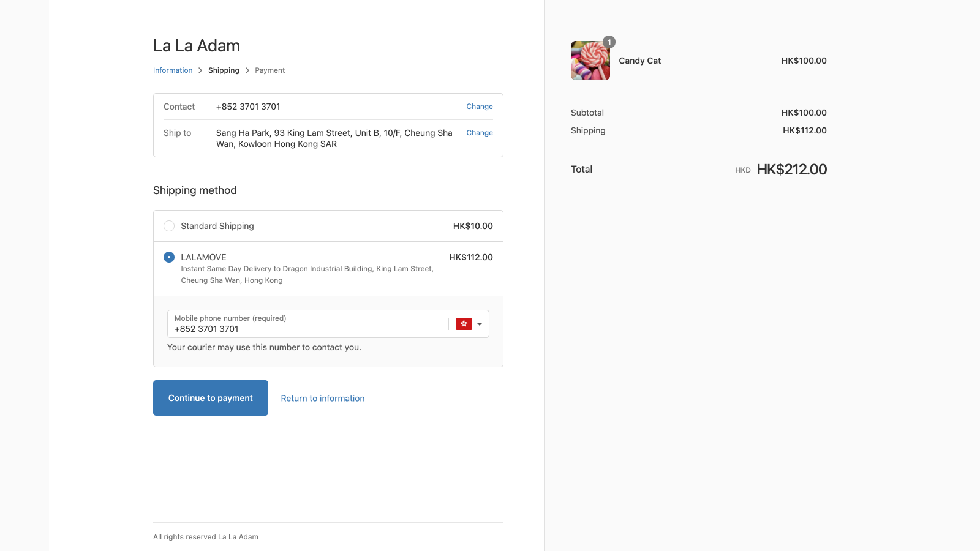This screenshot has width=980, height=551.
Task: Click the Standard Shipping HK$10.00 price
Action: point(473,226)
